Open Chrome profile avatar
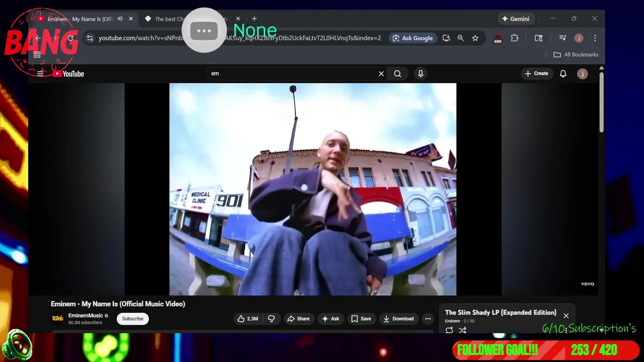Image resolution: width=644 pixels, height=362 pixels. click(x=579, y=38)
